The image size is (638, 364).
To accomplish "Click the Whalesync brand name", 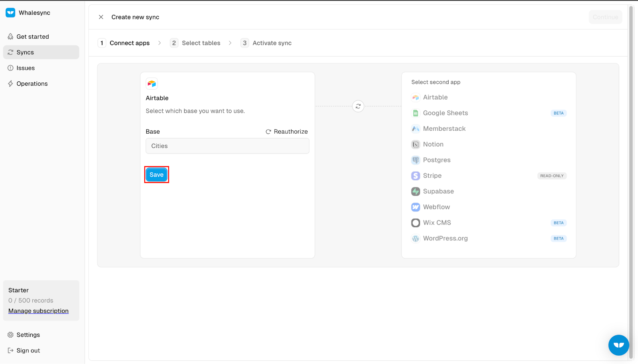I will pyautogui.click(x=34, y=13).
